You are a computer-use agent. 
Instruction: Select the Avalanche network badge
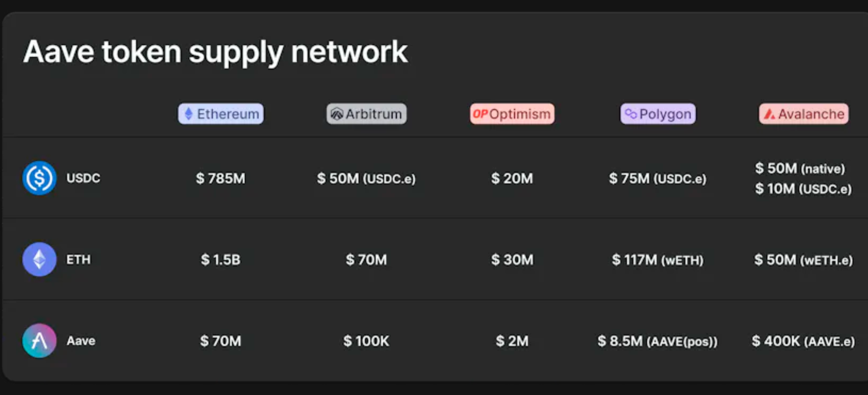click(804, 114)
